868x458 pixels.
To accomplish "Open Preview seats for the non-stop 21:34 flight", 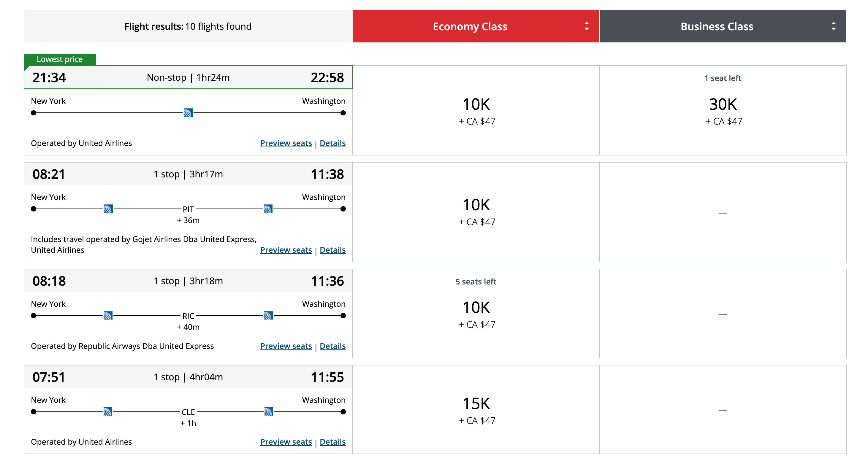I will [x=286, y=143].
